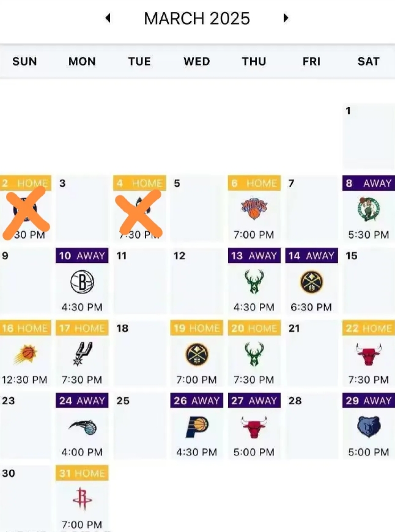
Task: Select Magic logo on March 24
Action: [x=83, y=427]
